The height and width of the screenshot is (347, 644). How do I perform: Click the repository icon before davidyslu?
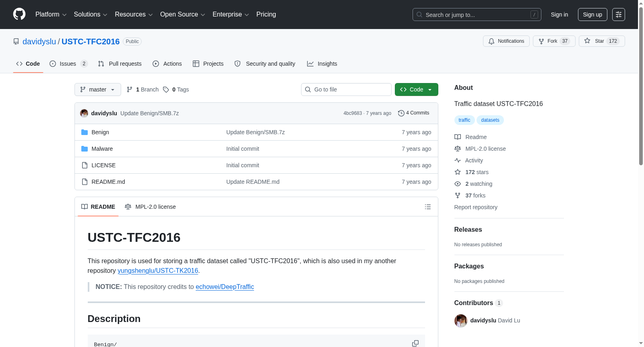16,42
